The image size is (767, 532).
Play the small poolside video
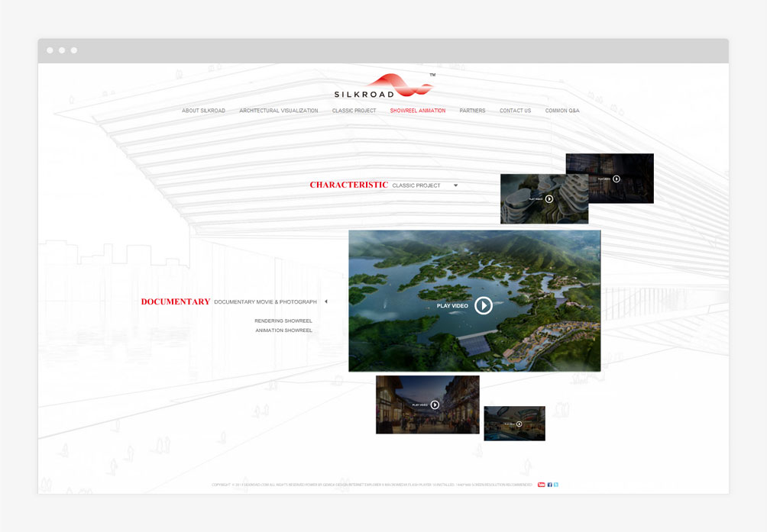pyautogui.click(x=519, y=424)
